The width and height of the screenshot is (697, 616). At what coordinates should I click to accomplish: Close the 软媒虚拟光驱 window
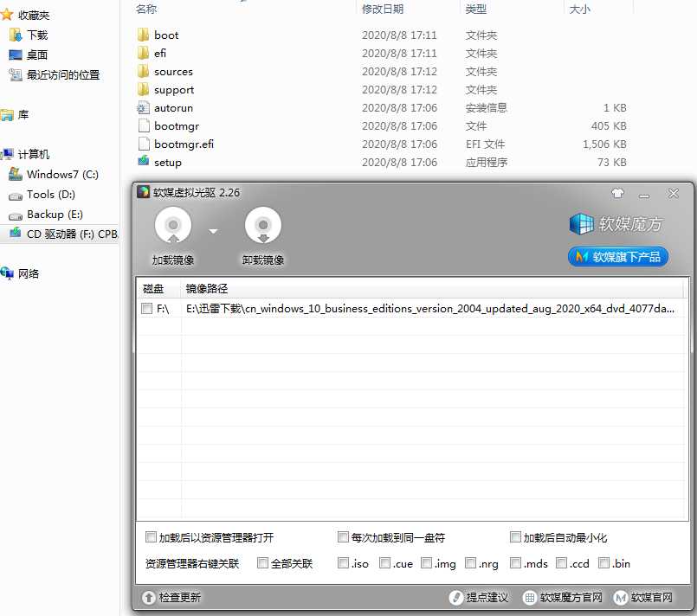pyautogui.click(x=674, y=193)
